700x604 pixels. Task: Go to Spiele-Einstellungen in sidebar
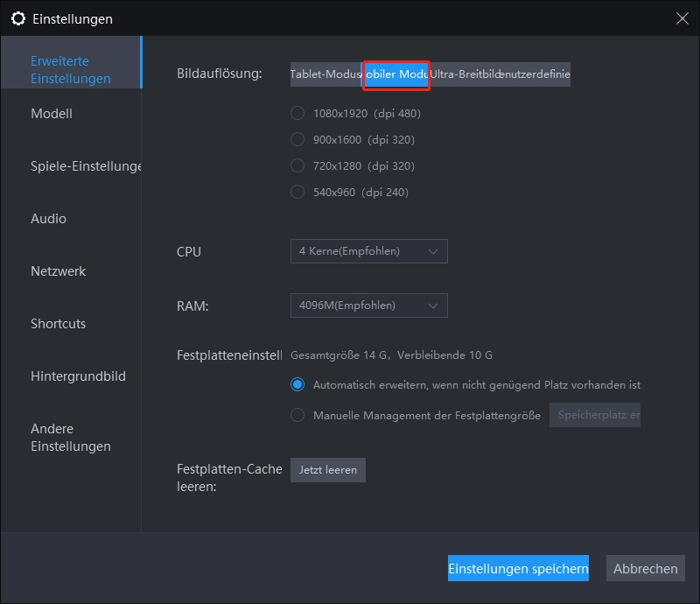[85, 166]
